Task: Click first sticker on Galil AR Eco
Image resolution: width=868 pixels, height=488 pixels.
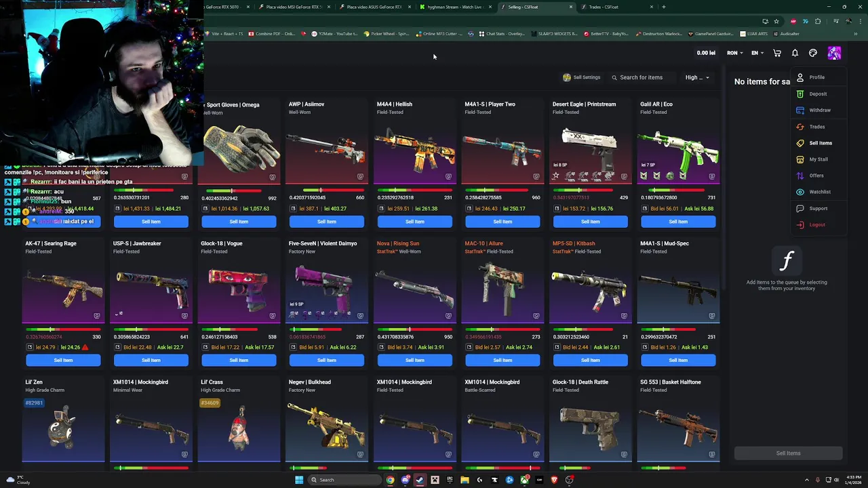Action: [x=644, y=176]
